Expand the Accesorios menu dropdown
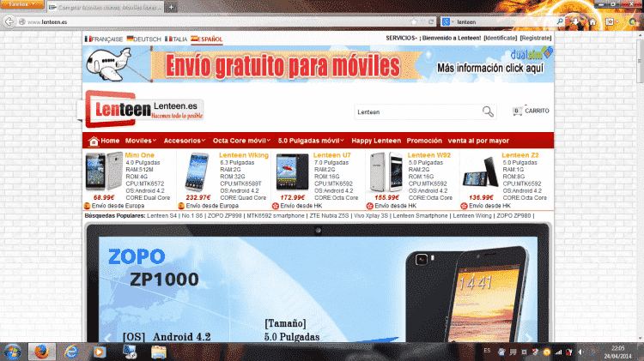Screen dimensions: 644x361 click(x=185, y=141)
